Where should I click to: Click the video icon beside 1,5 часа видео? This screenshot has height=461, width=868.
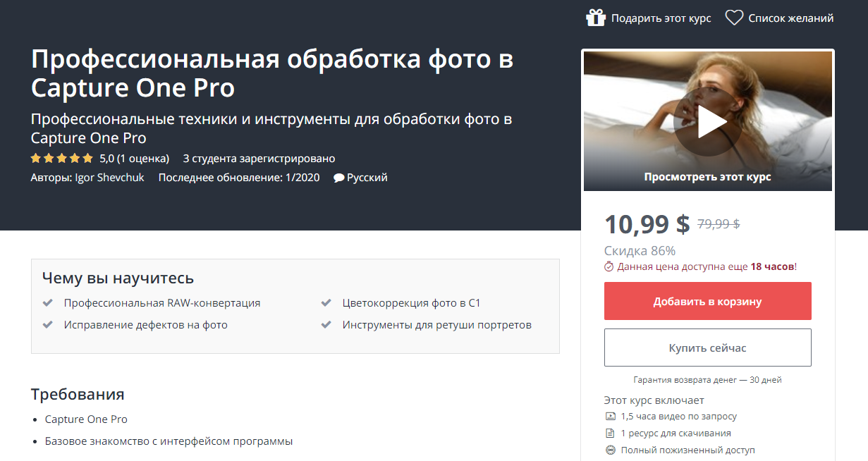[611, 417]
